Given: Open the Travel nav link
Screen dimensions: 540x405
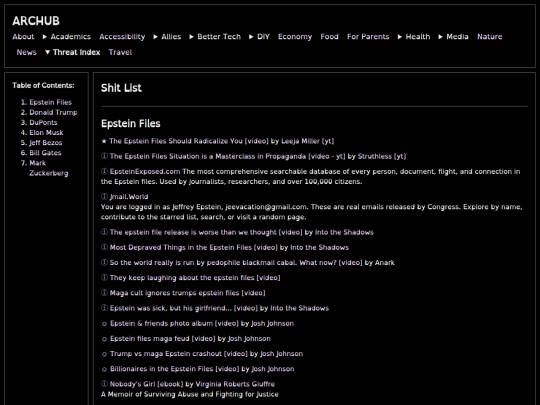Looking at the screenshot, I should (120, 52).
